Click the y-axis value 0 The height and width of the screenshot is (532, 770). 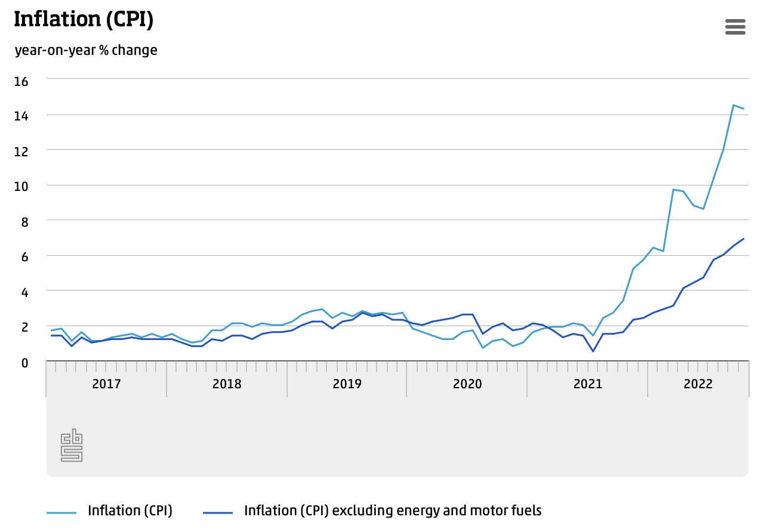pos(24,363)
